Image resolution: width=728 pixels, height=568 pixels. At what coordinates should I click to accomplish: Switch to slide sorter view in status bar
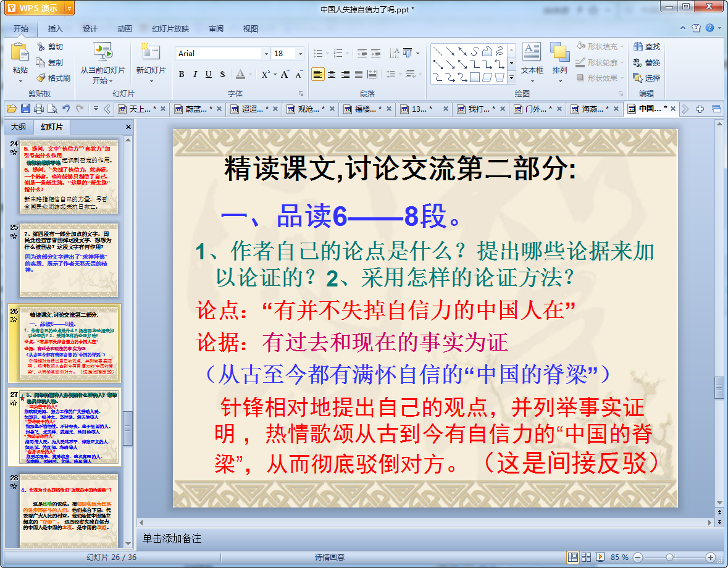click(587, 558)
